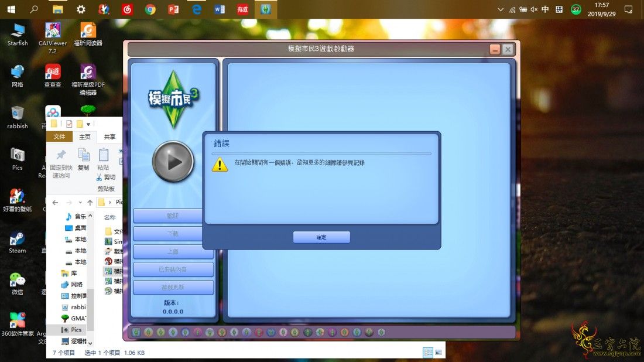Click the warning triangle icon in error dialog
644x362 pixels.
coord(220,165)
